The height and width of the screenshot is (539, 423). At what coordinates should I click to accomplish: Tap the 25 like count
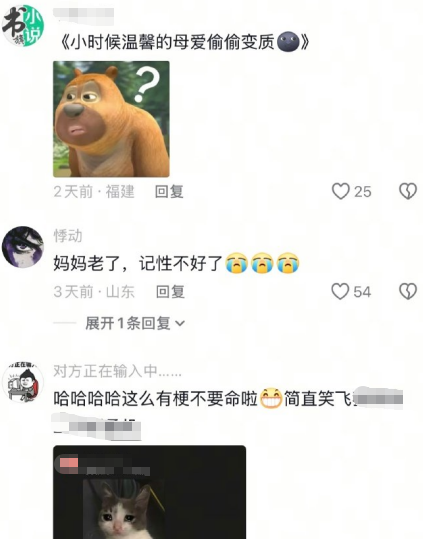click(x=363, y=192)
